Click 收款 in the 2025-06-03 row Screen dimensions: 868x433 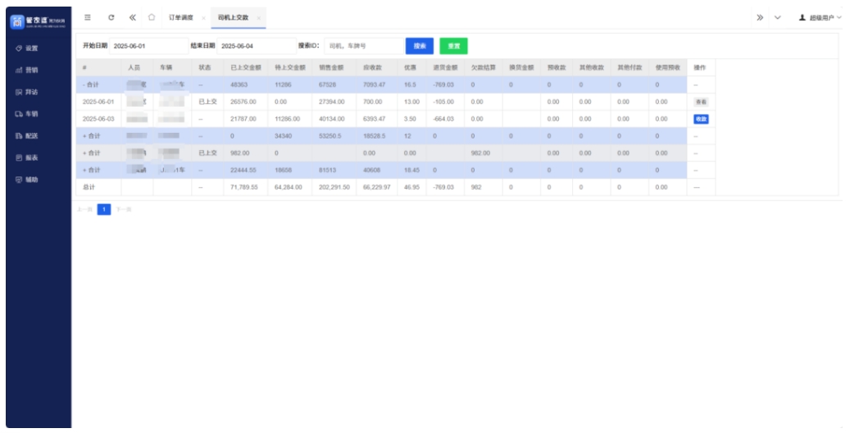click(701, 119)
